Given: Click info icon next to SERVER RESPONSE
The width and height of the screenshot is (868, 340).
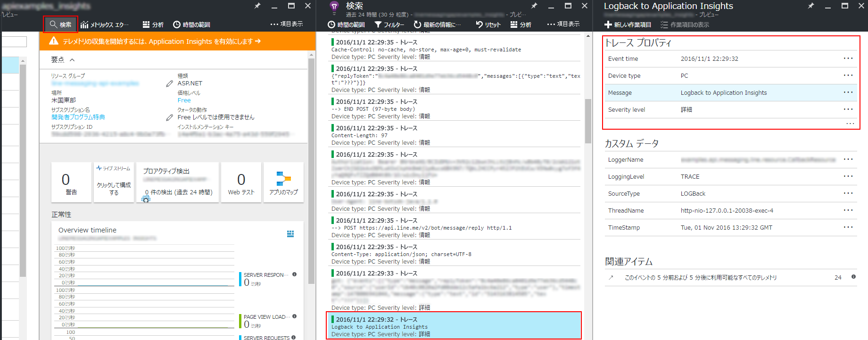Looking at the screenshot, I should point(295,274).
